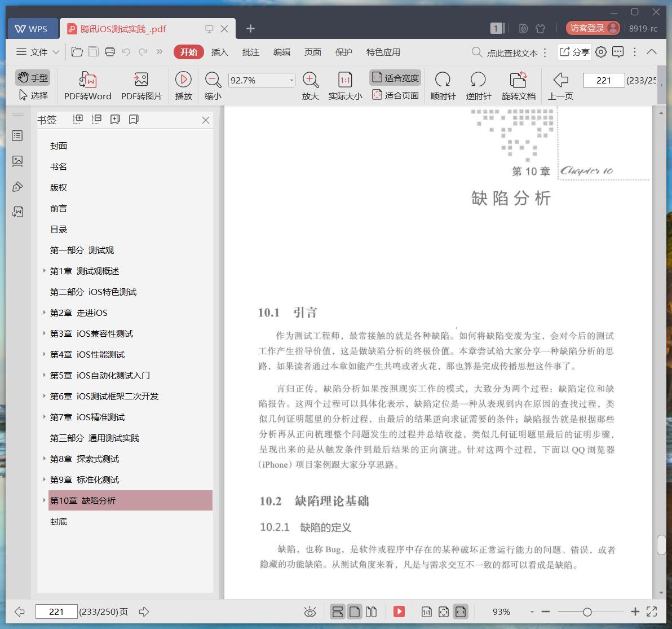The width and height of the screenshot is (672, 629).
Task: Set view to actual size
Action: click(345, 86)
